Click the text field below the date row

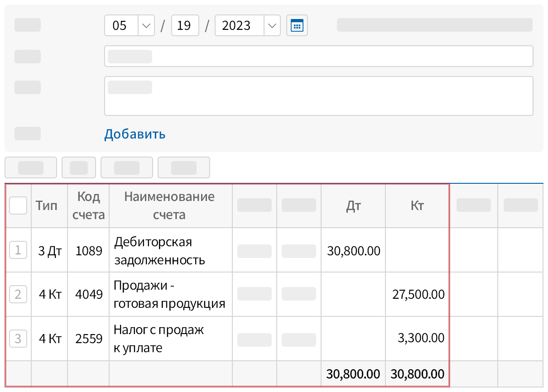318,56
